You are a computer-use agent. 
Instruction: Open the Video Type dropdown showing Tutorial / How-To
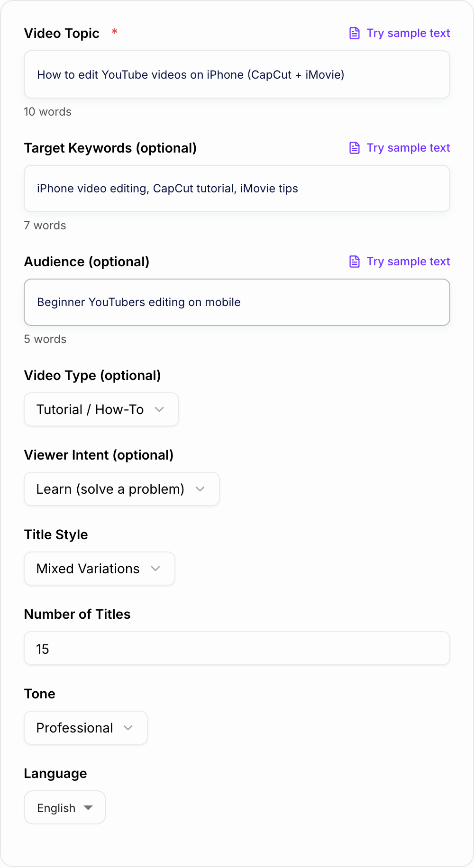pyautogui.click(x=101, y=409)
